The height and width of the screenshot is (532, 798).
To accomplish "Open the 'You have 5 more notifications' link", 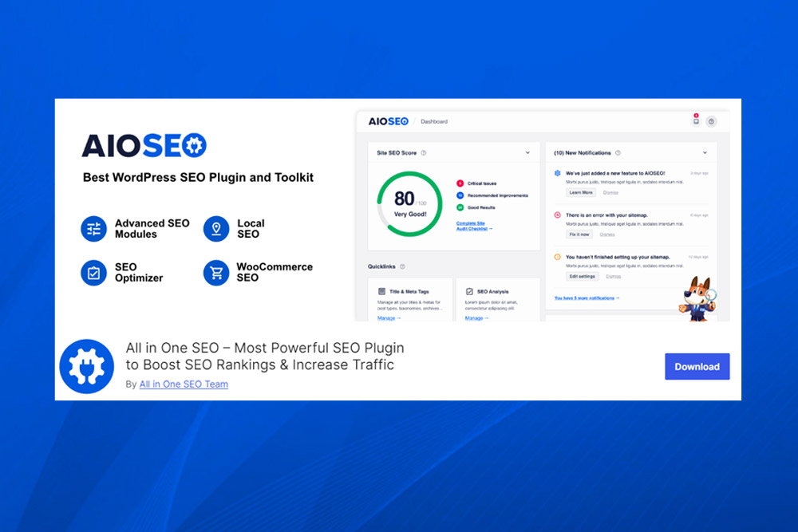I will (x=587, y=298).
